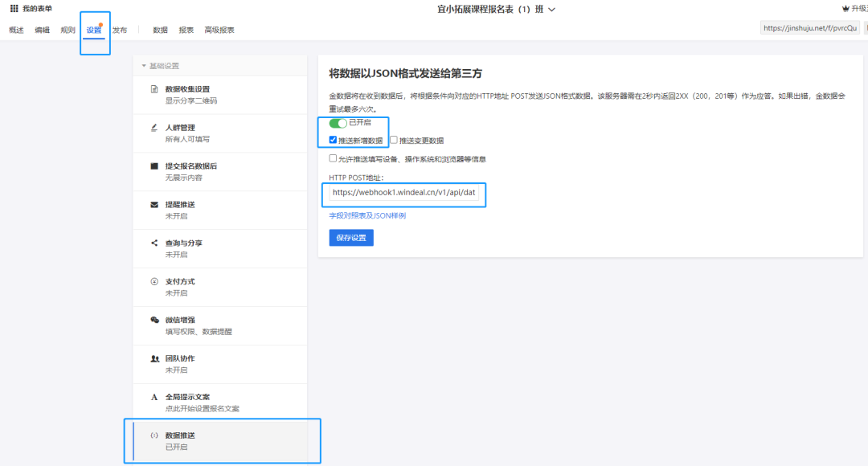Open the 高级报表 tab
The image size is (868, 466).
[x=219, y=30]
